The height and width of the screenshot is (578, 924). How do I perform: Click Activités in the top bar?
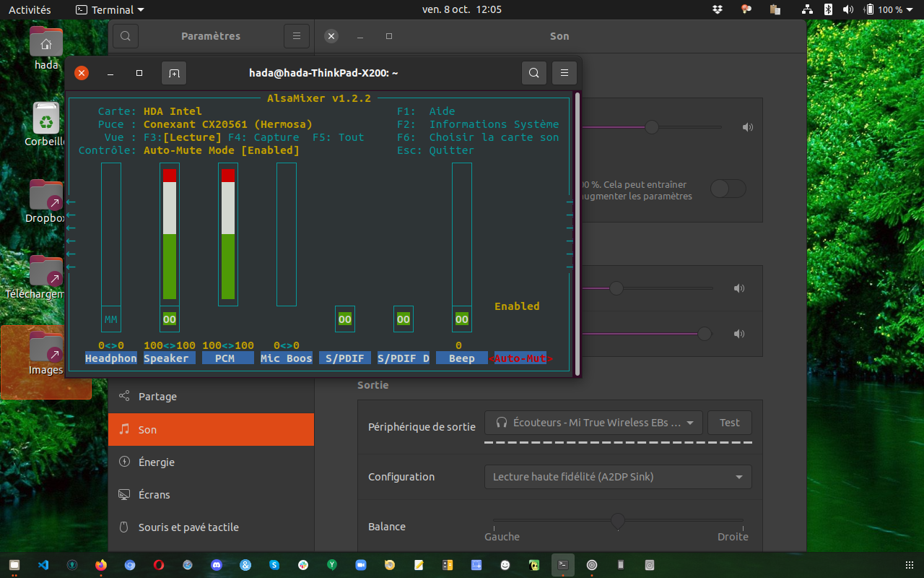pos(30,9)
